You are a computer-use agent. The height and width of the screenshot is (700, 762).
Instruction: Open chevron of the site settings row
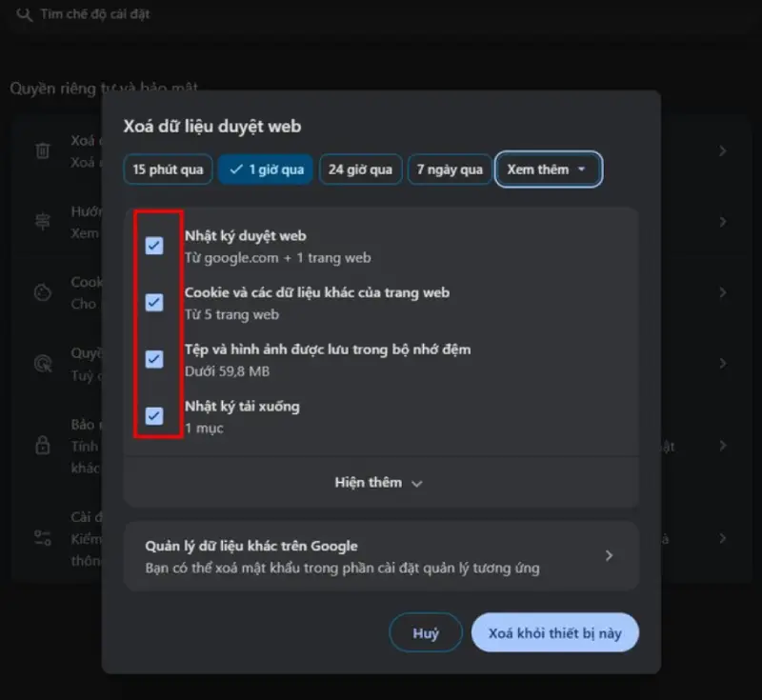723,538
